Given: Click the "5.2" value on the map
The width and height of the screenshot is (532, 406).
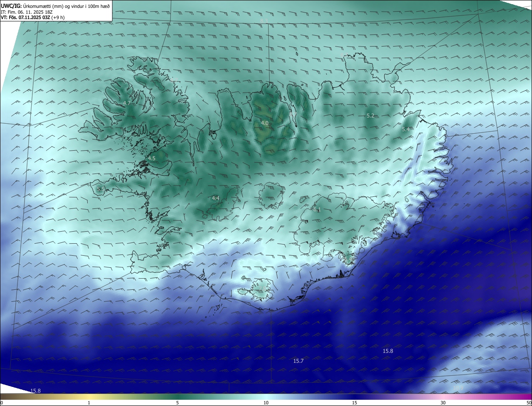Looking at the screenshot, I should (370, 116).
